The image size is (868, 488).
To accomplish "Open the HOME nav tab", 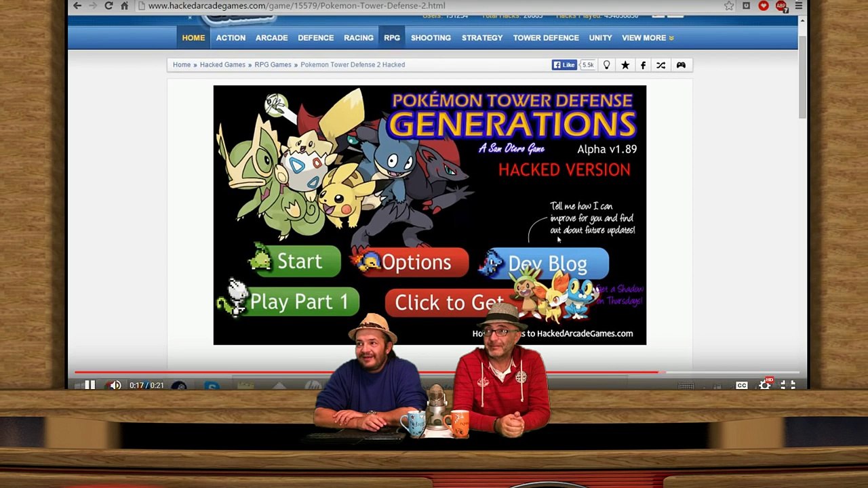I will click(193, 38).
